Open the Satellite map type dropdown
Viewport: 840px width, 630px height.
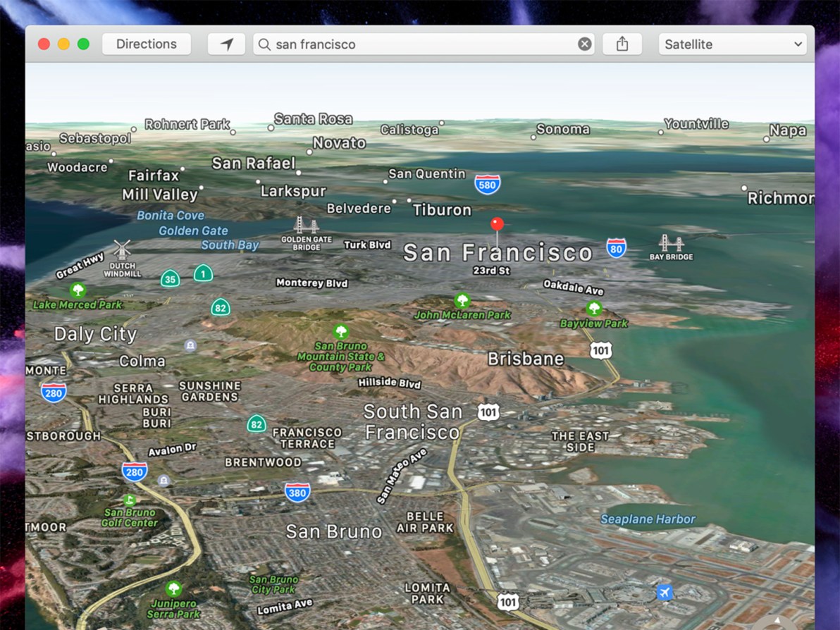point(731,44)
